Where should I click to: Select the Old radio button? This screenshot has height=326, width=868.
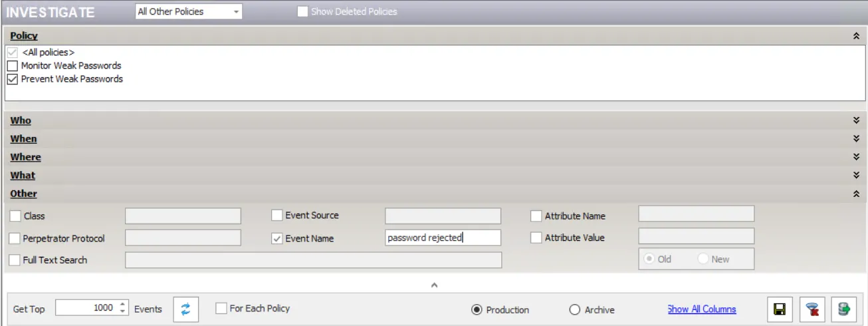(649, 259)
